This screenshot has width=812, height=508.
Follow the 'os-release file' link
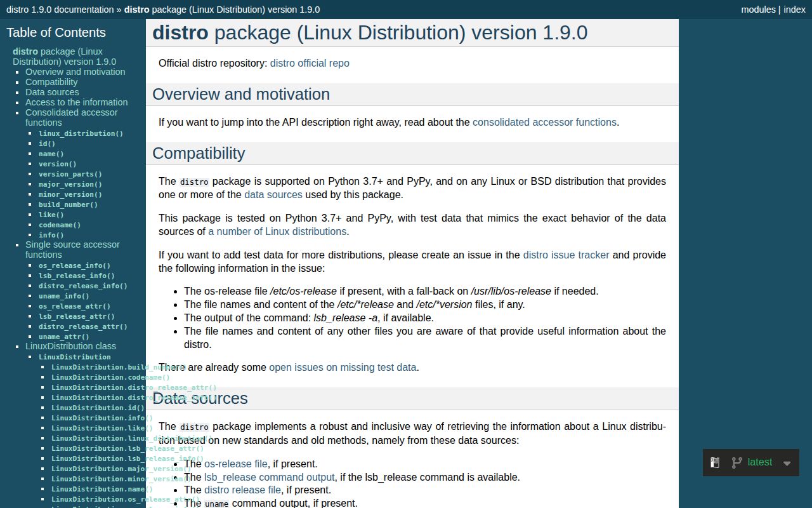pyautogui.click(x=236, y=464)
